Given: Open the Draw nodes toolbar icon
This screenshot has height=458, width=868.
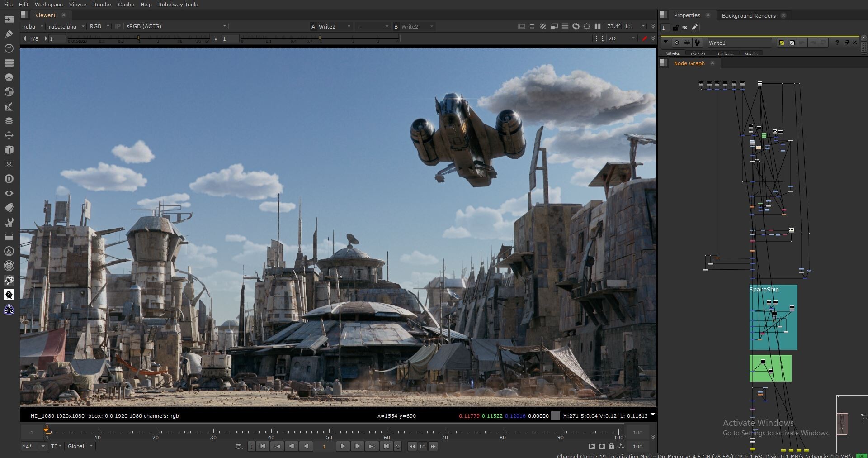Looking at the screenshot, I should 9,34.
